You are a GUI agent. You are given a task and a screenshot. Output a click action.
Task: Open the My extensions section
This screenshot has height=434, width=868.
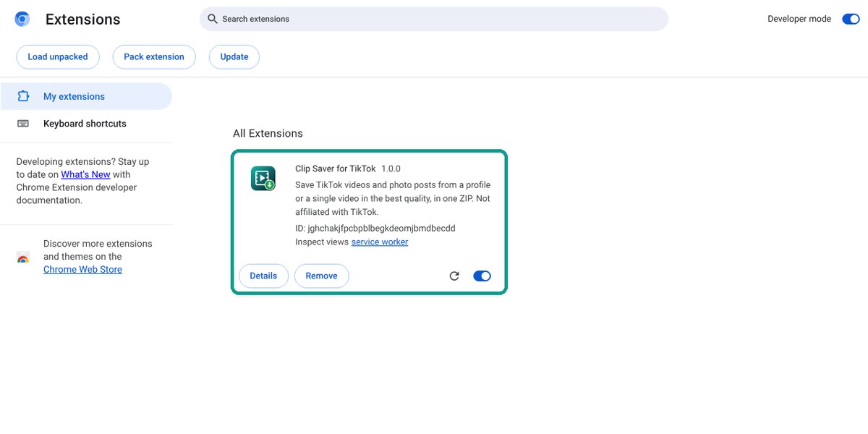(86, 96)
